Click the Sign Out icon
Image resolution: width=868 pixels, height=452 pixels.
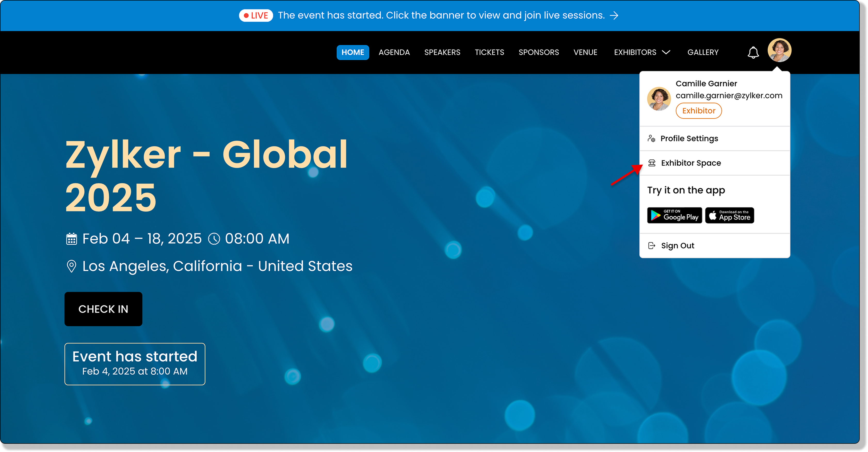[x=652, y=246]
